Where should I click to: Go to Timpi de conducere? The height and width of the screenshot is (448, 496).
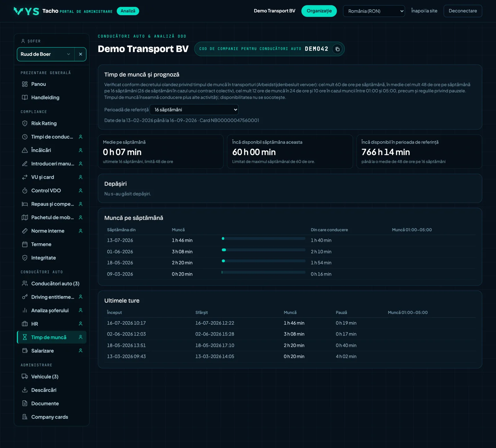coord(51,137)
